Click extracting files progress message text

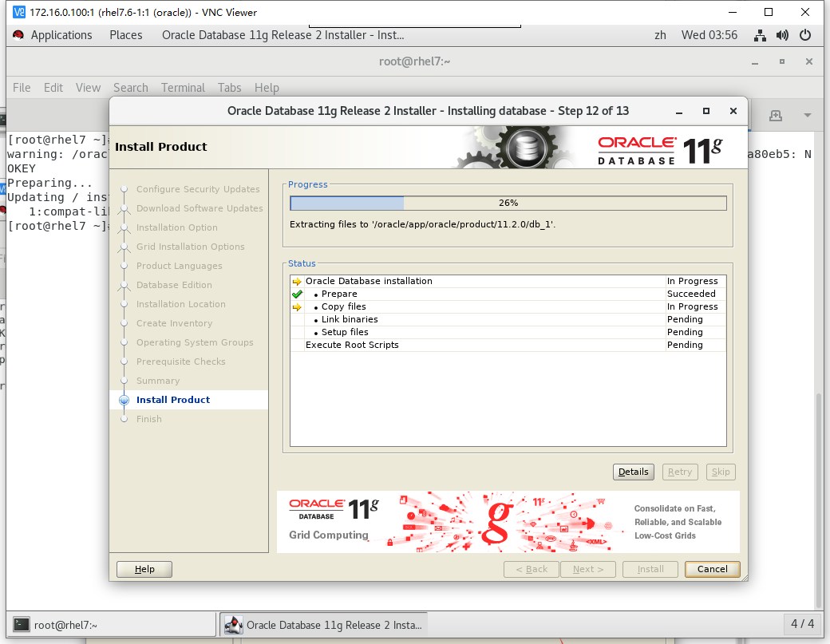(422, 224)
